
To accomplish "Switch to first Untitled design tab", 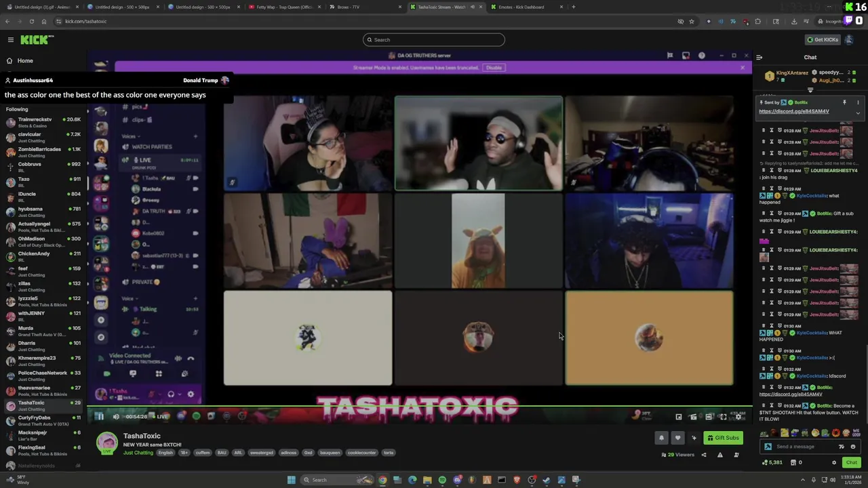I will 42,7.
